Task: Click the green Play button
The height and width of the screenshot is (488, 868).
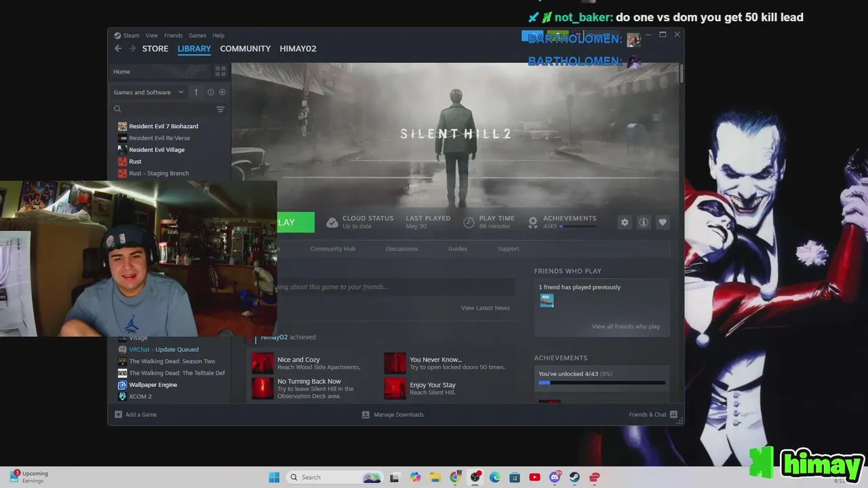Action: point(295,222)
